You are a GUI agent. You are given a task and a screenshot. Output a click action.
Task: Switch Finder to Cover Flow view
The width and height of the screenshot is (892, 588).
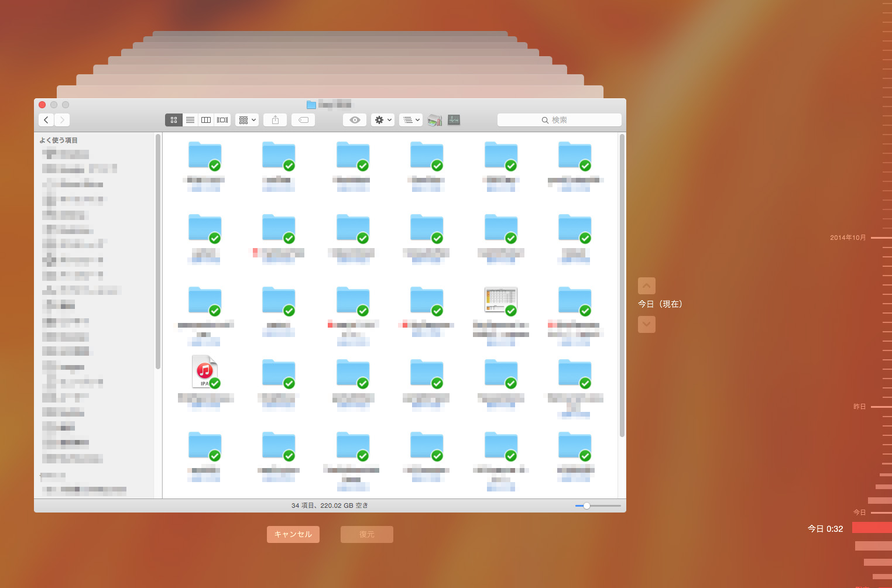click(222, 120)
